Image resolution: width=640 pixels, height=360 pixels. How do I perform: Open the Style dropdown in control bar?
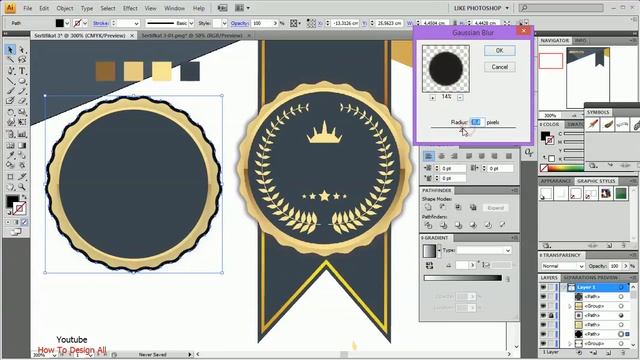[224, 23]
